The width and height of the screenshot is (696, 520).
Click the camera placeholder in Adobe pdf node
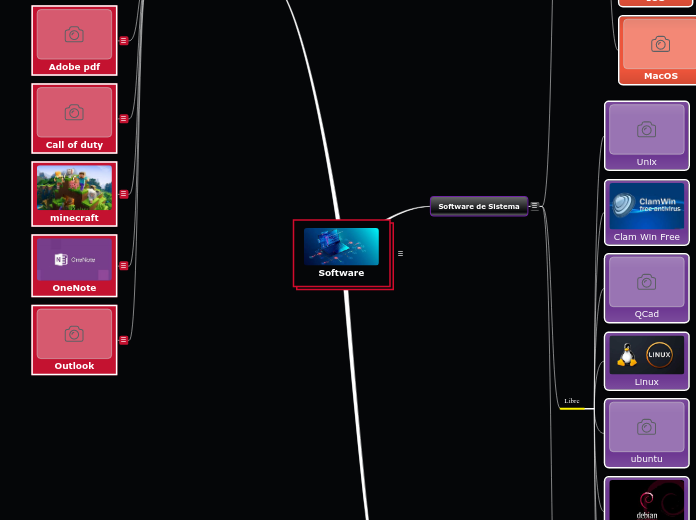[x=74, y=34]
